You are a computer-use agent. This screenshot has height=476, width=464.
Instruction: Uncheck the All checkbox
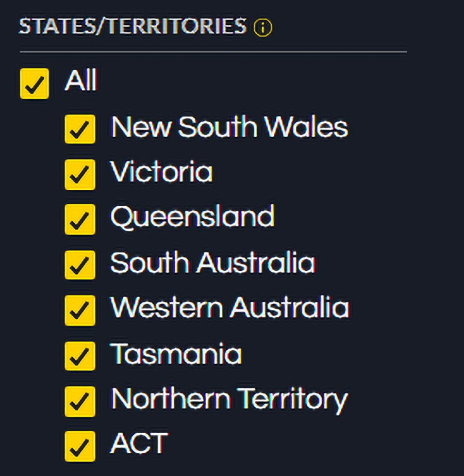coord(35,84)
